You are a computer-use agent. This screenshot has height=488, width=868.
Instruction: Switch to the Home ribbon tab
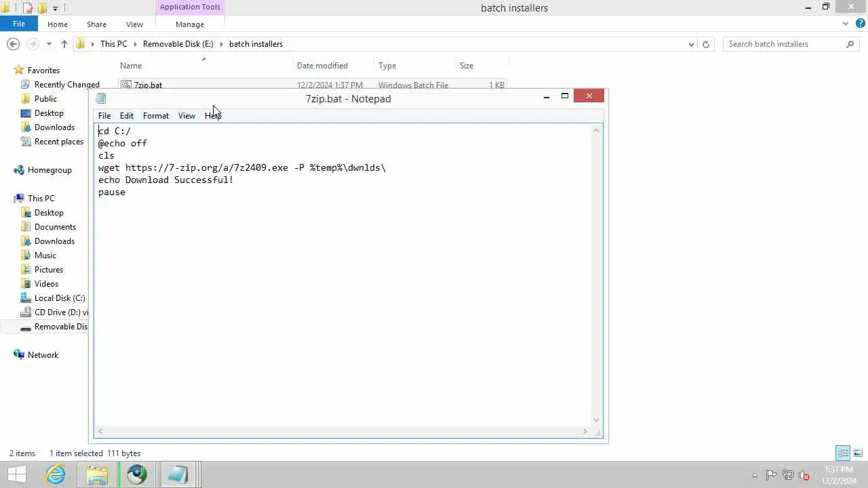[x=58, y=24]
